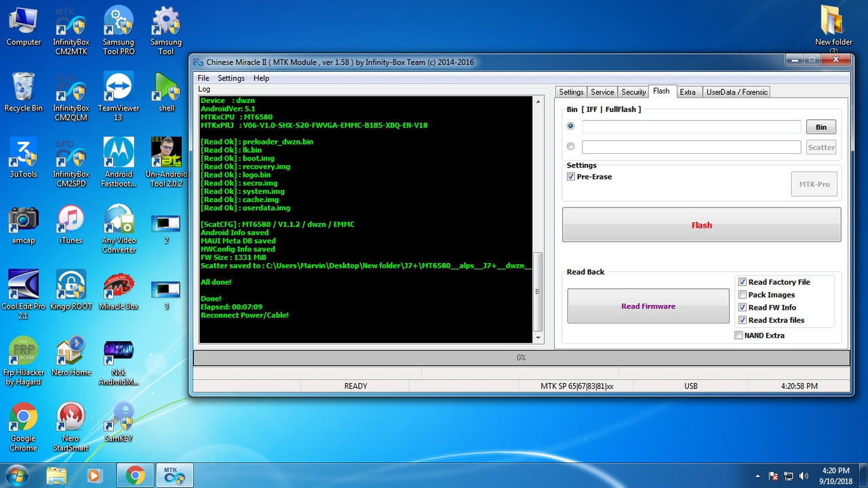Open the shell desktop shortcut
This screenshot has height=488, width=868.
[166, 93]
